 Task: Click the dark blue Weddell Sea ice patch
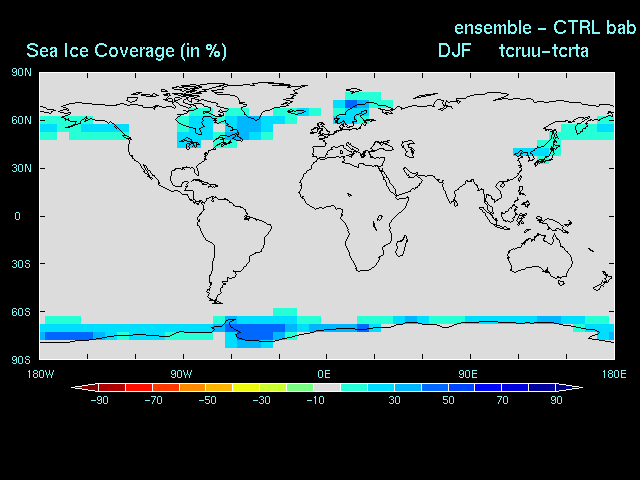[x=252, y=329]
